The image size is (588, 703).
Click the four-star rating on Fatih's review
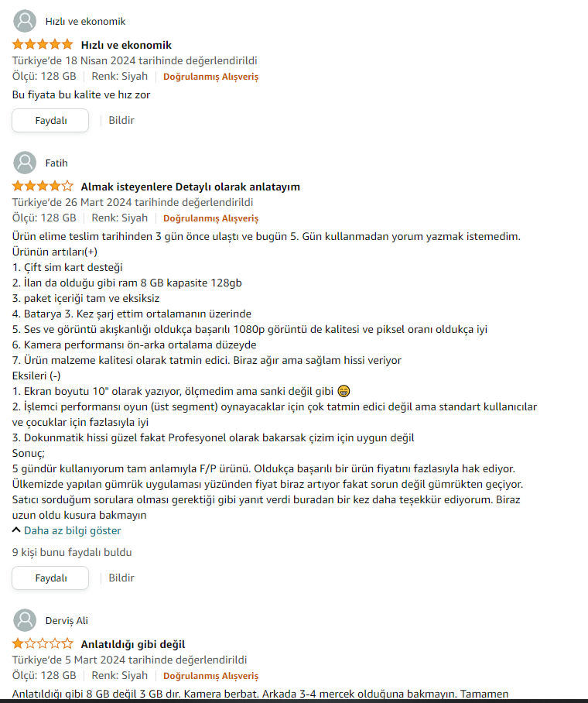[x=43, y=187]
